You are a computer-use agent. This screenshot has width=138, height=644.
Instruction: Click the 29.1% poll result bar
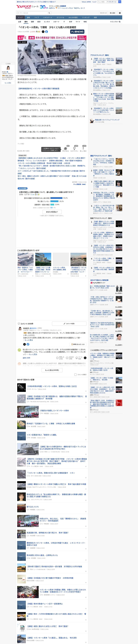pyautogui.click(x=54, y=201)
